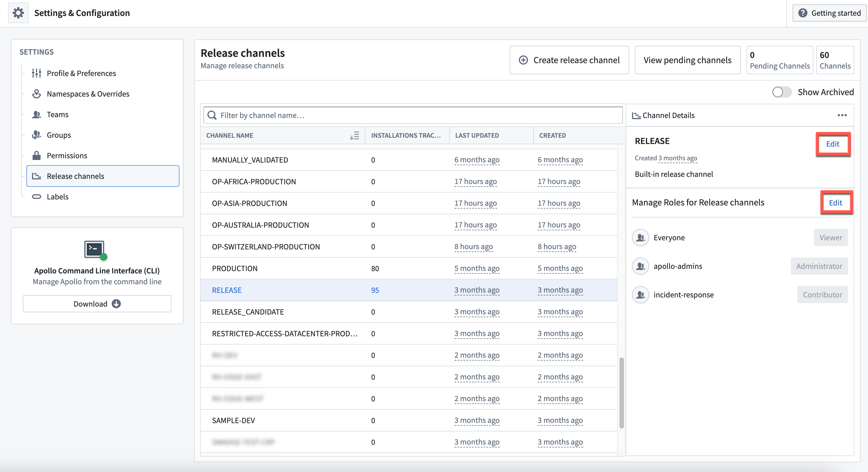868x472 pixels.
Task: Select the OP-AFRICA-PRODUCTION channel row
Action: [409, 182]
